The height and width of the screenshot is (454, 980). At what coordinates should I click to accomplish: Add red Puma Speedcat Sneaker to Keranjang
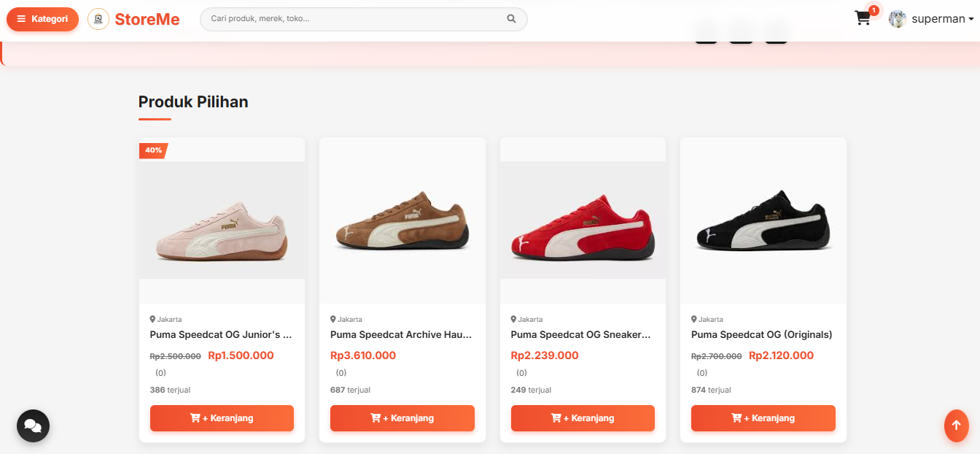tap(583, 418)
